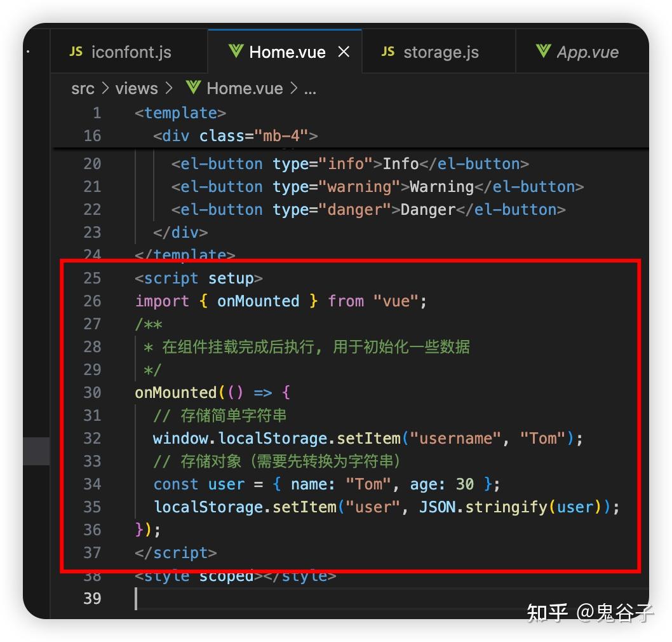
Task: Open the views folder from the breadcrumb
Action: 137,88
